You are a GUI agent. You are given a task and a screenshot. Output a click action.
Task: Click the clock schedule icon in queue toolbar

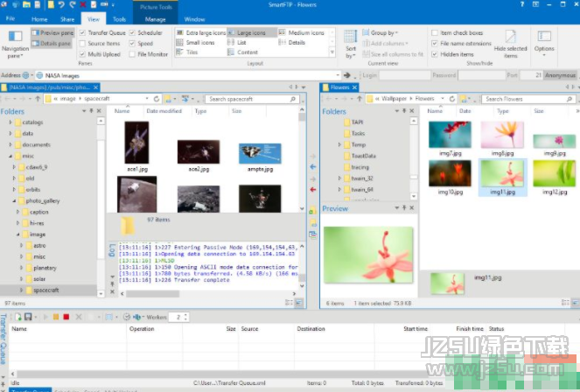click(127, 317)
